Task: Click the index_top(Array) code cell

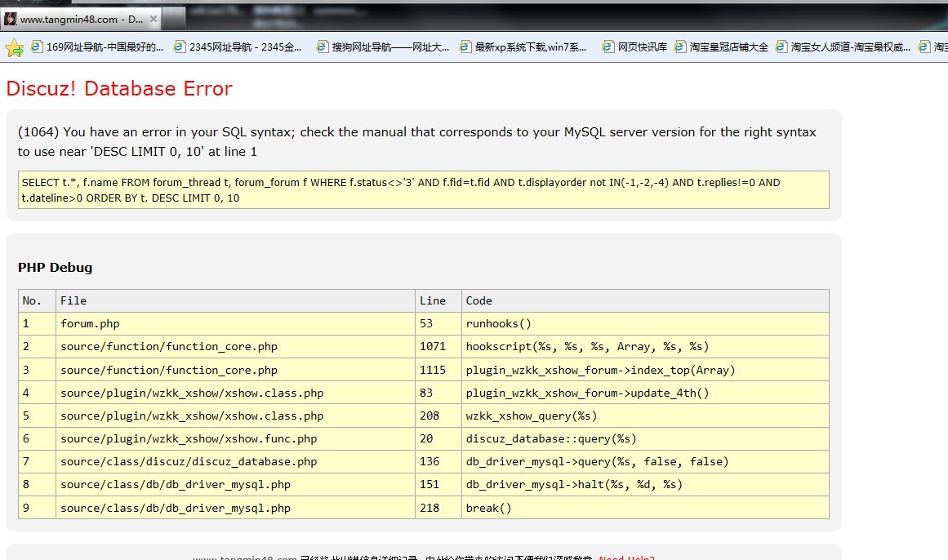Action: pos(645,370)
